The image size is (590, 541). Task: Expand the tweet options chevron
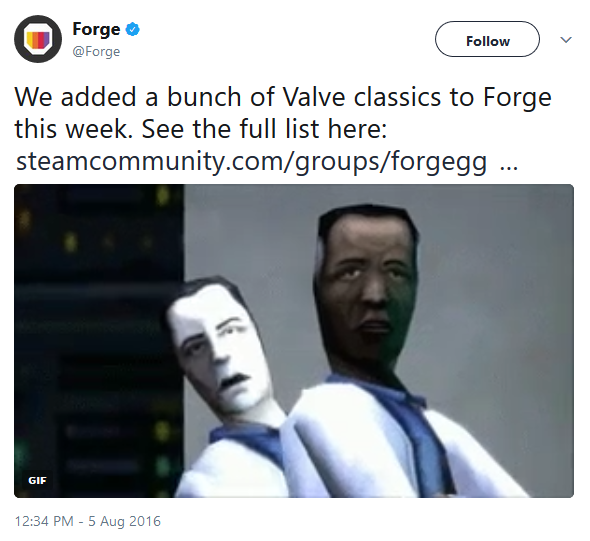(566, 40)
